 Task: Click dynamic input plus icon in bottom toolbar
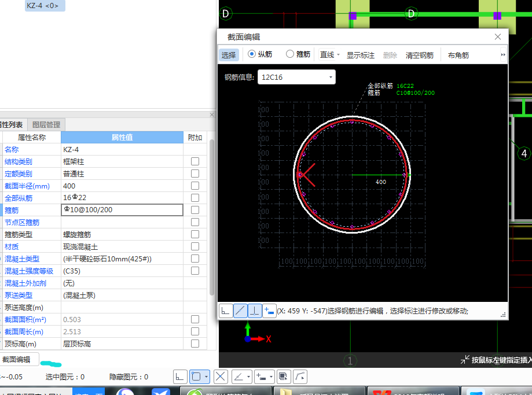point(261,376)
